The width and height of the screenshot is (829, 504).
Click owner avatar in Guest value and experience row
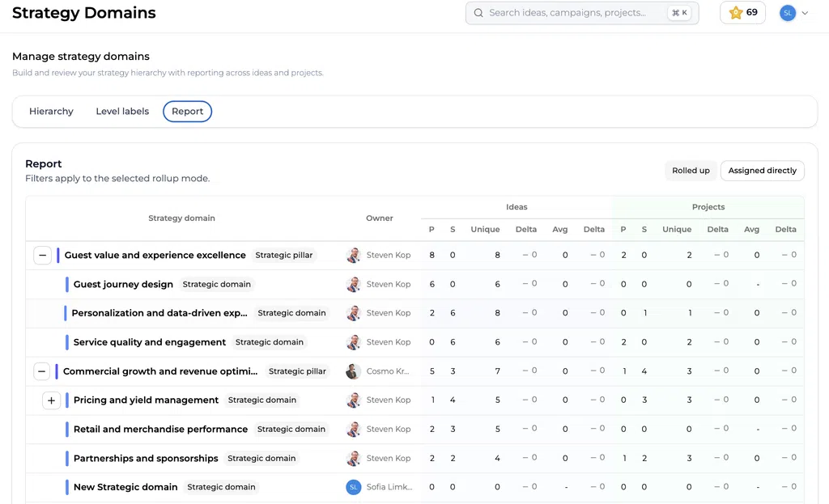pos(354,255)
